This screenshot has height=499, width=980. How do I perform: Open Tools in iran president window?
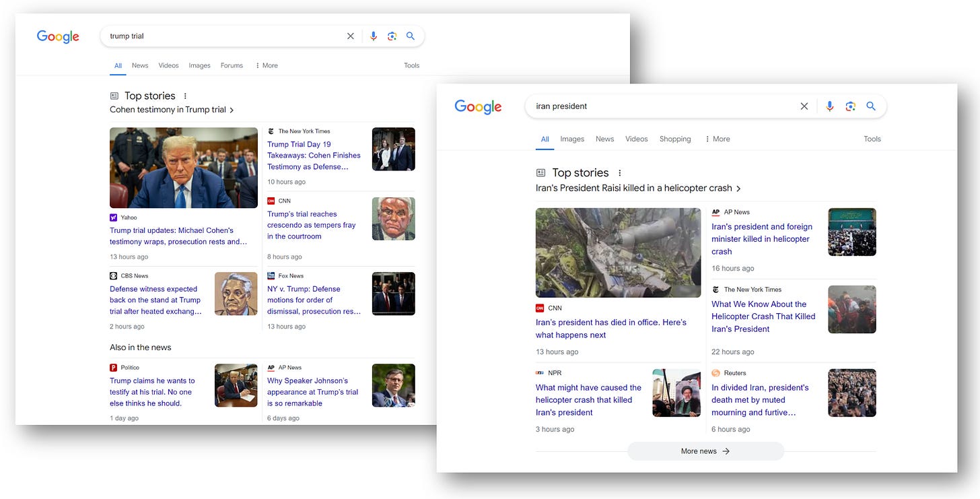[x=872, y=139]
